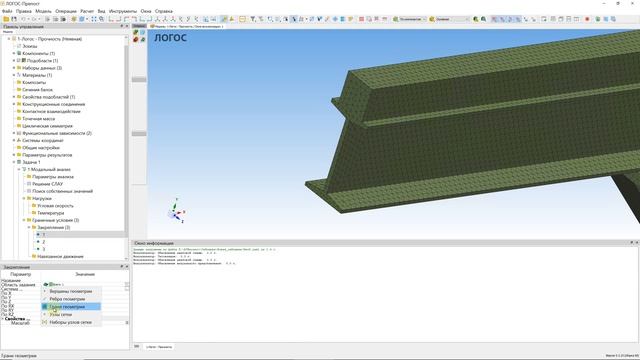Expand Свойства подобластей (1) node
Screen dimensions: 640x360
[14, 97]
